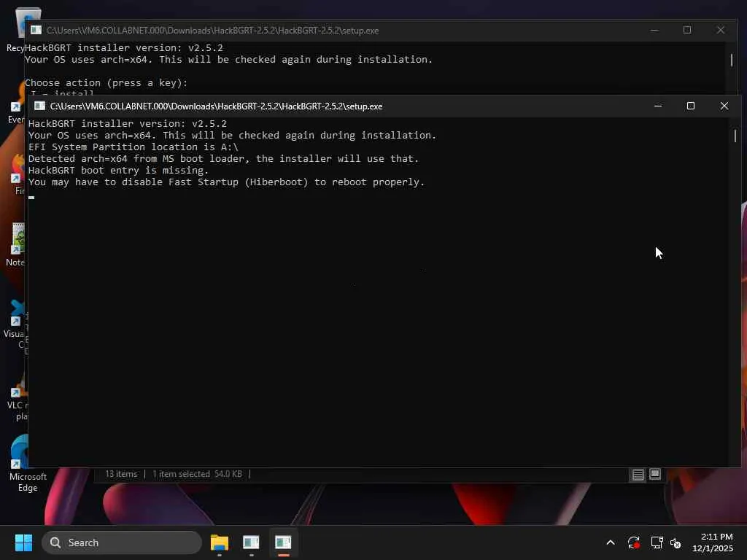Open File Explorer from the taskbar
This screenshot has width=747, height=560.
(220, 542)
